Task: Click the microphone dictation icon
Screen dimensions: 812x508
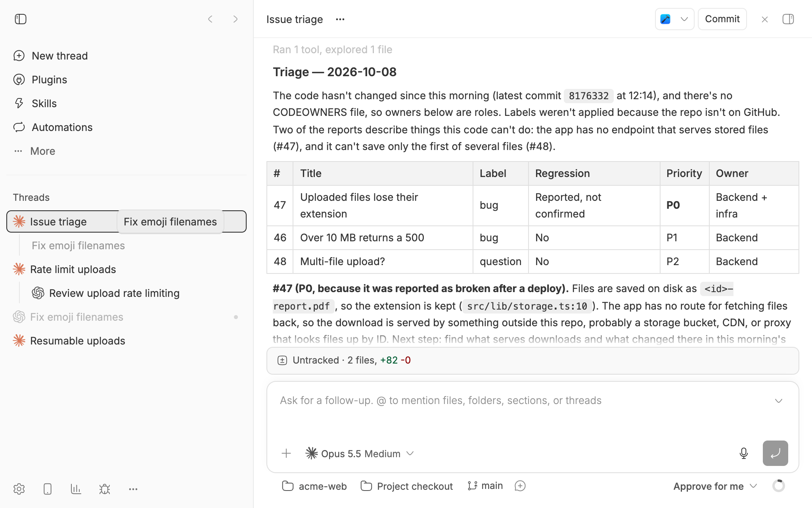Action: pos(743,453)
